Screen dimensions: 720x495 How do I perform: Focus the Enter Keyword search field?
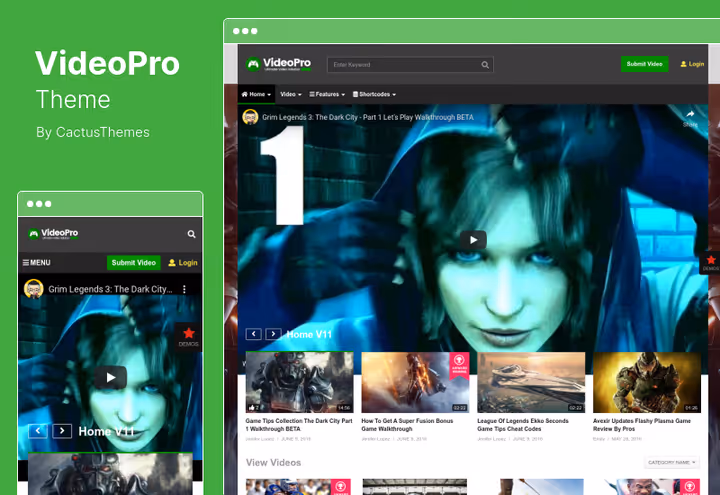410,65
